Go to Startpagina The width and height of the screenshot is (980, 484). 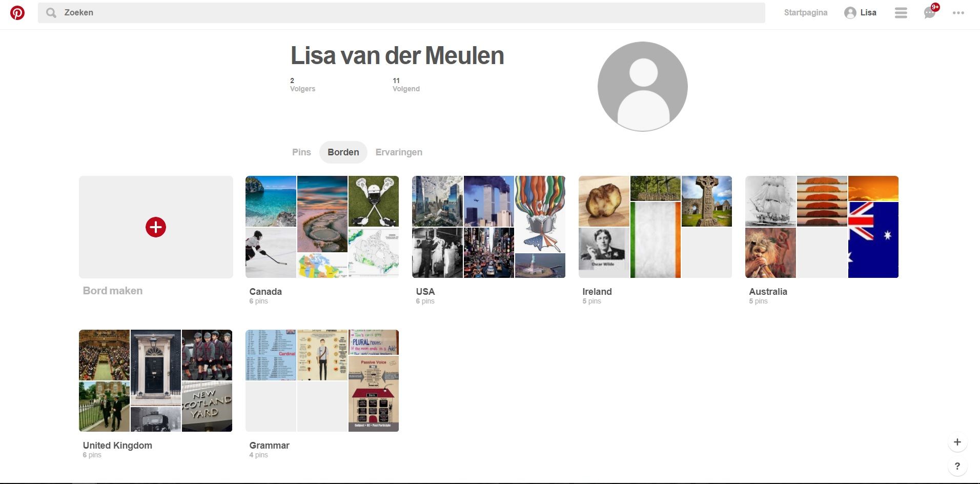(805, 13)
